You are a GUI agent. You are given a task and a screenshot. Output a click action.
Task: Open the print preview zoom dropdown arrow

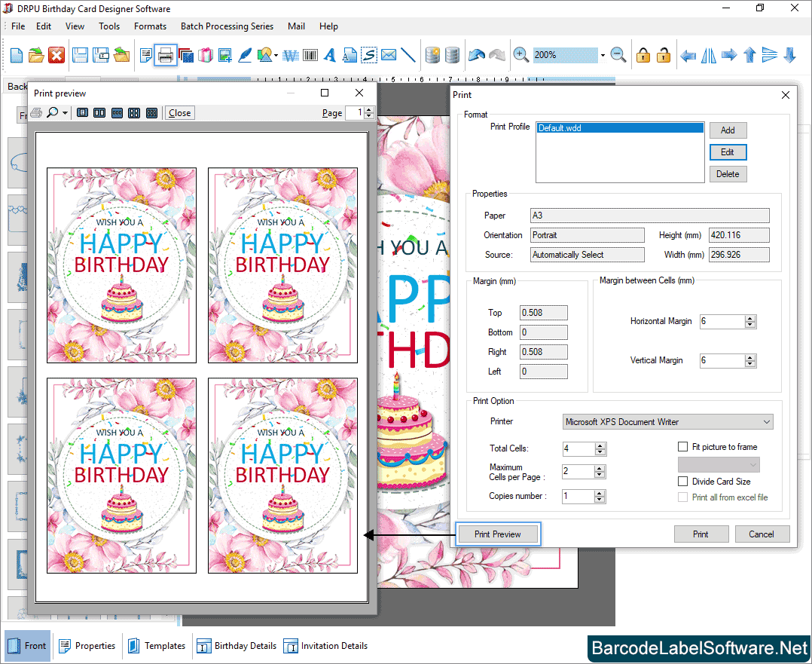[66, 114]
